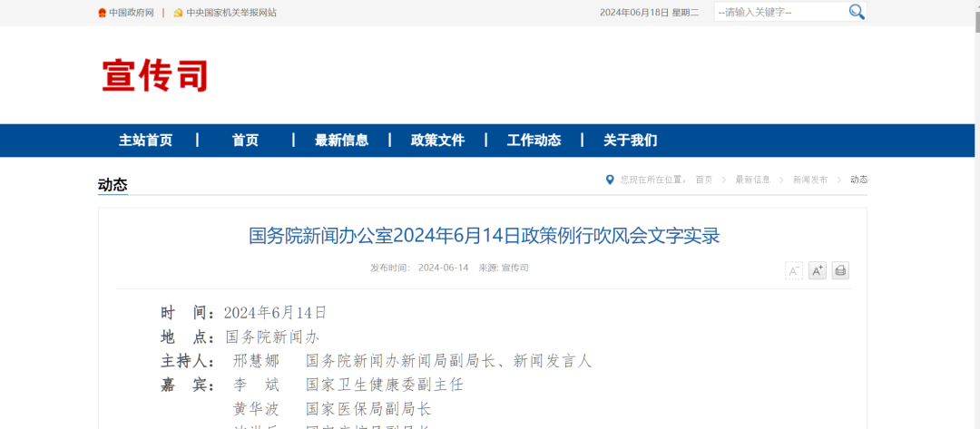This screenshot has height=429, width=980.
Task: Click the 动态 section heading
Action: (x=113, y=185)
